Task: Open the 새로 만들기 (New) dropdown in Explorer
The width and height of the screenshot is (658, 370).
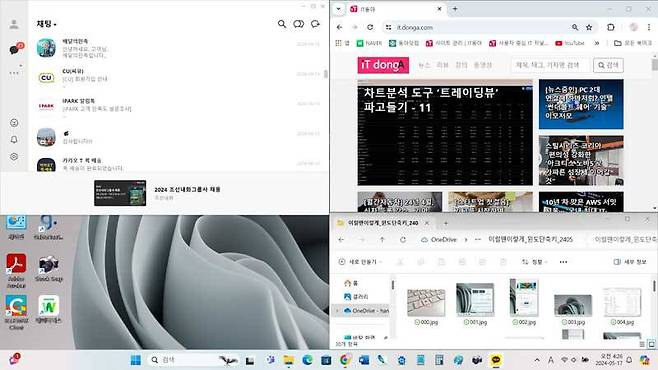Action: (360, 262)
